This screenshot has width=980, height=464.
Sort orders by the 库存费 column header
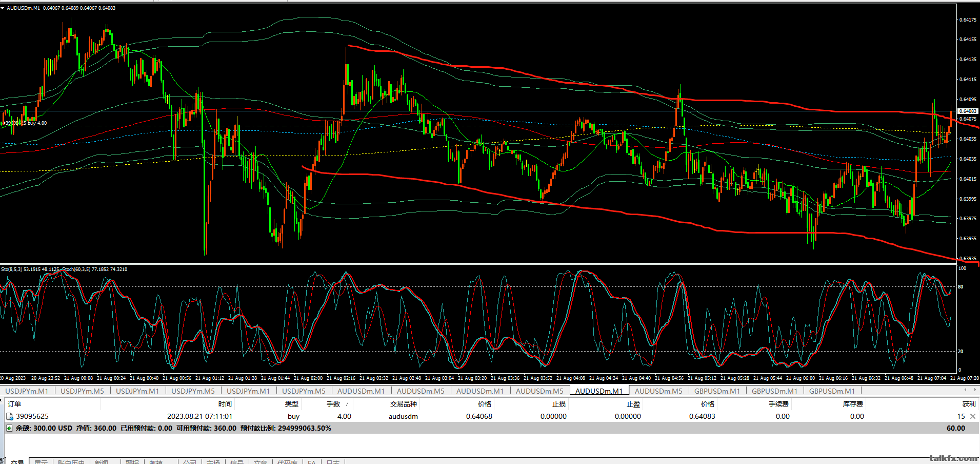click(853, 404)
